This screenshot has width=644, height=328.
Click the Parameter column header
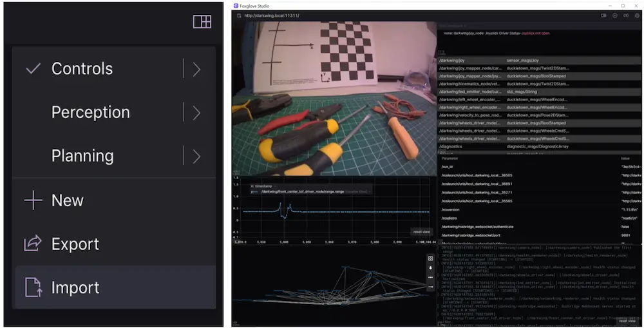(x=450, y=159)
